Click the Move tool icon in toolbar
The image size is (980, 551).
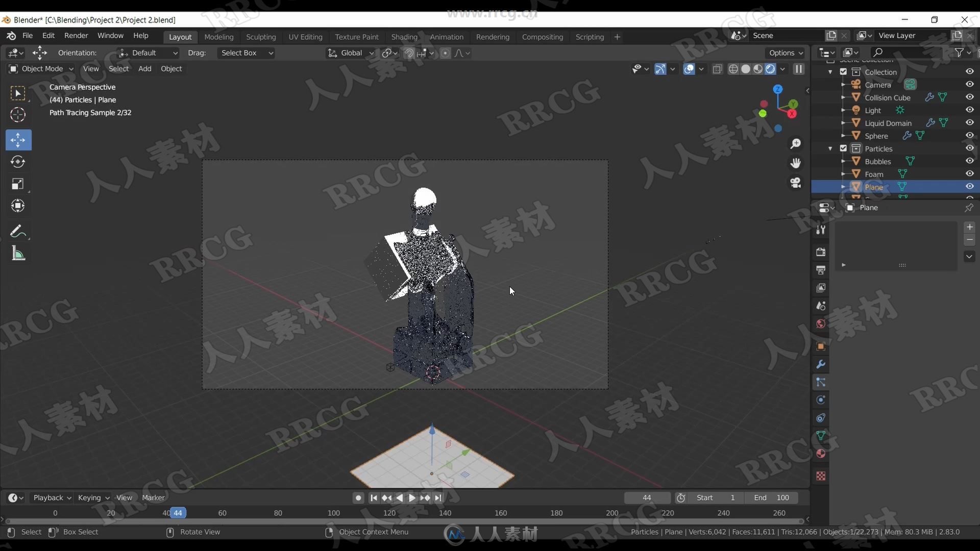[18, 139]
